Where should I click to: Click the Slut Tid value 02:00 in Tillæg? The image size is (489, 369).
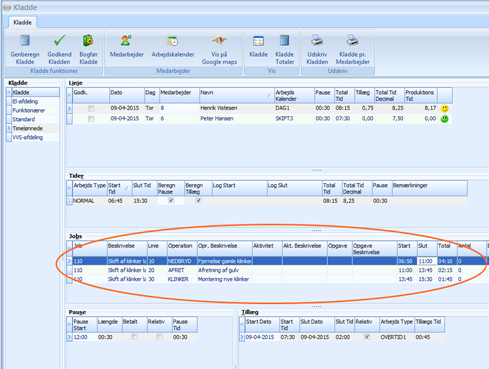click(x=344, y=337)
